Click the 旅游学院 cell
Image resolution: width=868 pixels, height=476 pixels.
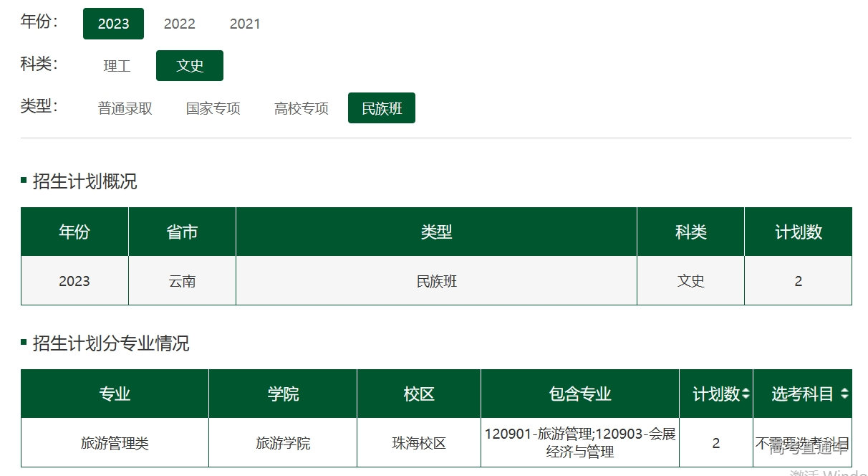283,443
